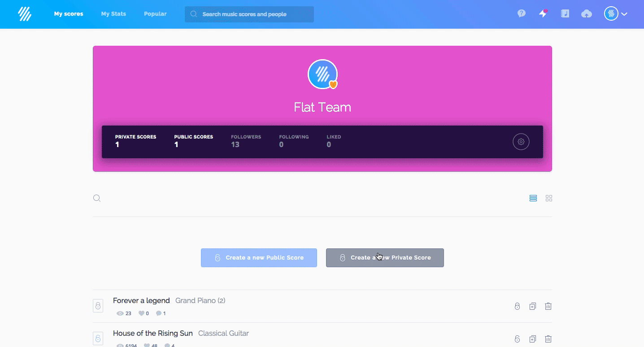The width and height of the screenshot is (644, 347).
Task: Toggle privacy lock for Forever a legend
Action: [x=517, y=307]
